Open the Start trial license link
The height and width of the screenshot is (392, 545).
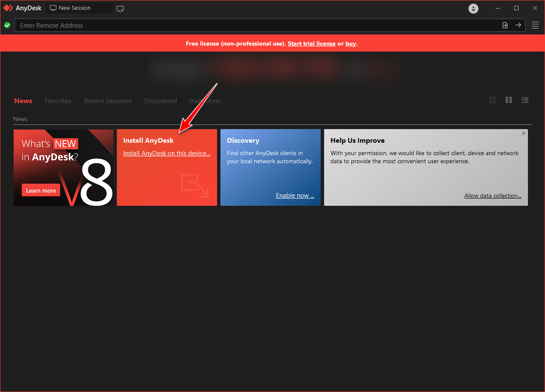312,43
